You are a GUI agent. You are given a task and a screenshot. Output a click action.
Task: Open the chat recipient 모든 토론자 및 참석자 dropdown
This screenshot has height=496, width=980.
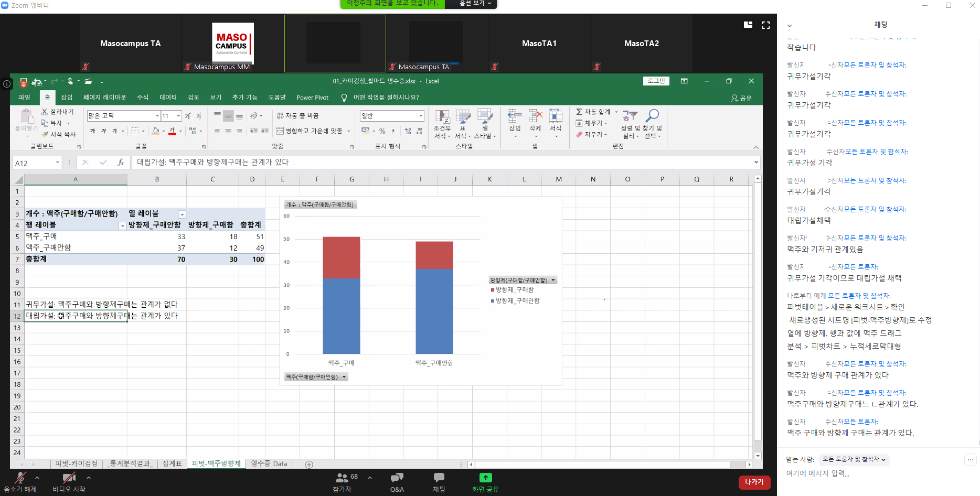coord(854,459)
